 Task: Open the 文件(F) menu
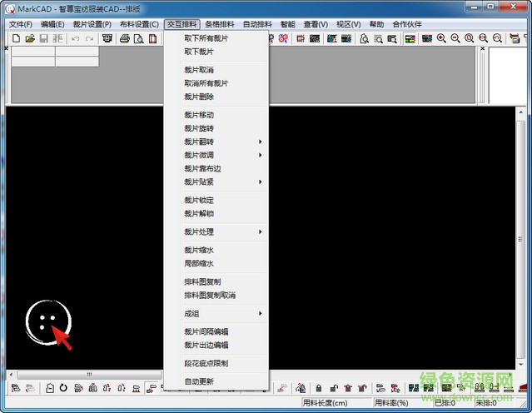tap(20, 24)
